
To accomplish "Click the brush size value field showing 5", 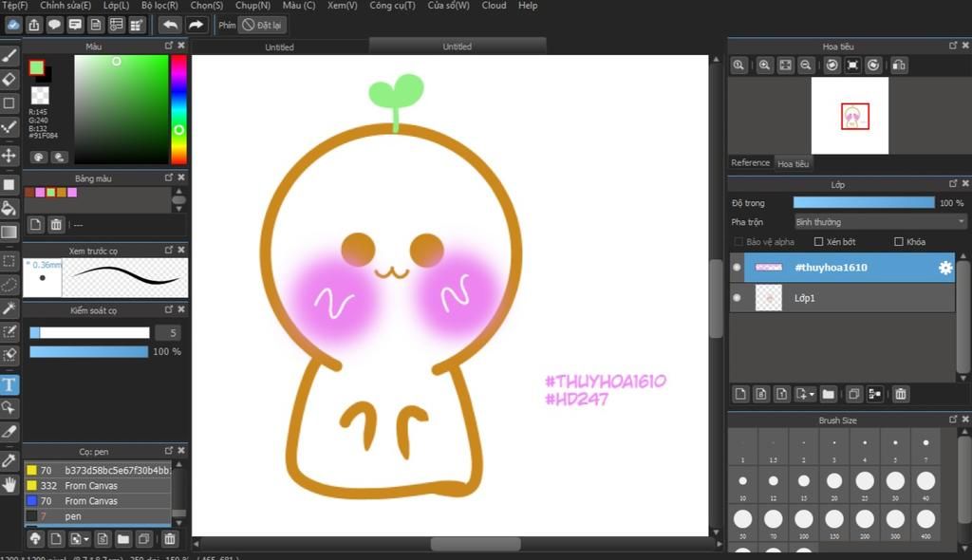I will [169, 333].
